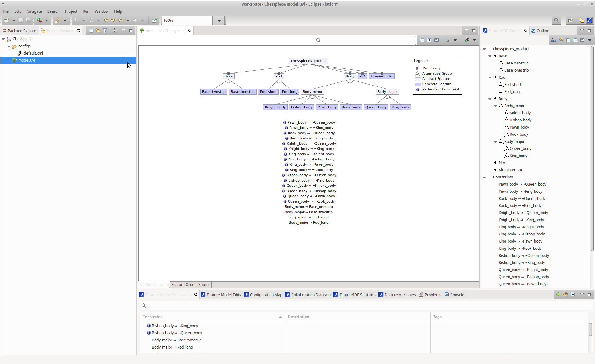Collapse the Rod feature in the Outline
The height and width of the screenshot is (364, 595).
490,77
